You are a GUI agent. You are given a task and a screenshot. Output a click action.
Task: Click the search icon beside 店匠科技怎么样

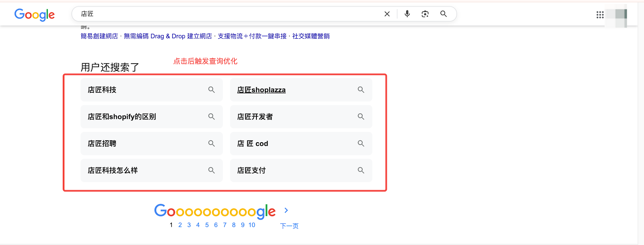(211, 170)
